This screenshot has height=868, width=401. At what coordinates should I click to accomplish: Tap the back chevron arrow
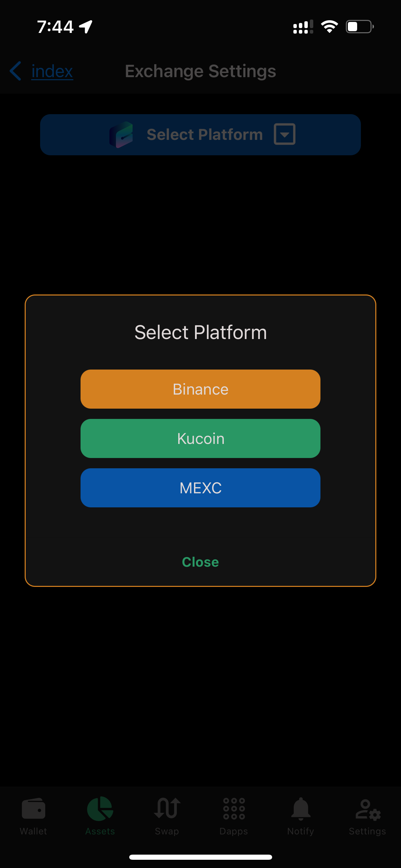tap(15, 71)
